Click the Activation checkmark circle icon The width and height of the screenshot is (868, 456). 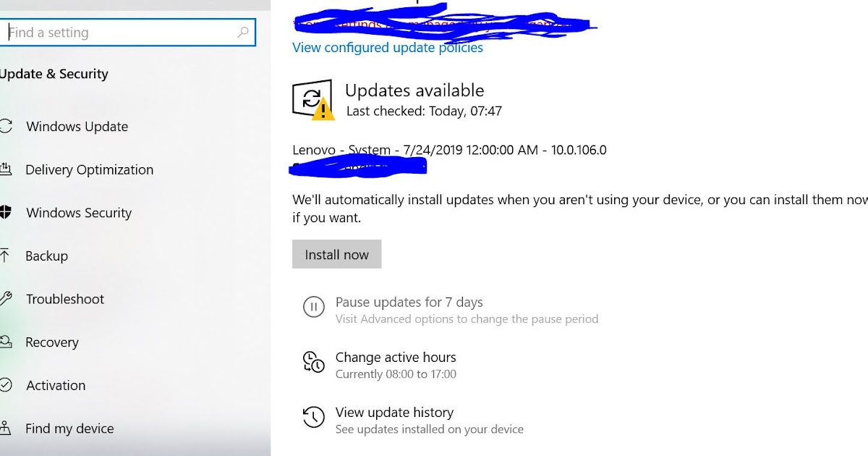5,385
